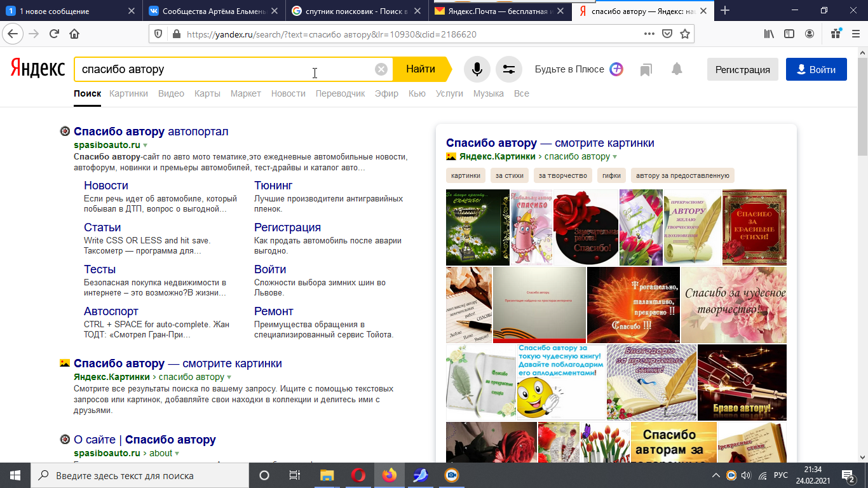Image resolution: width=868 pixels, height=488 pixels.
Task: Click the tracking protection shield icon
Action: tap(159, 34)
